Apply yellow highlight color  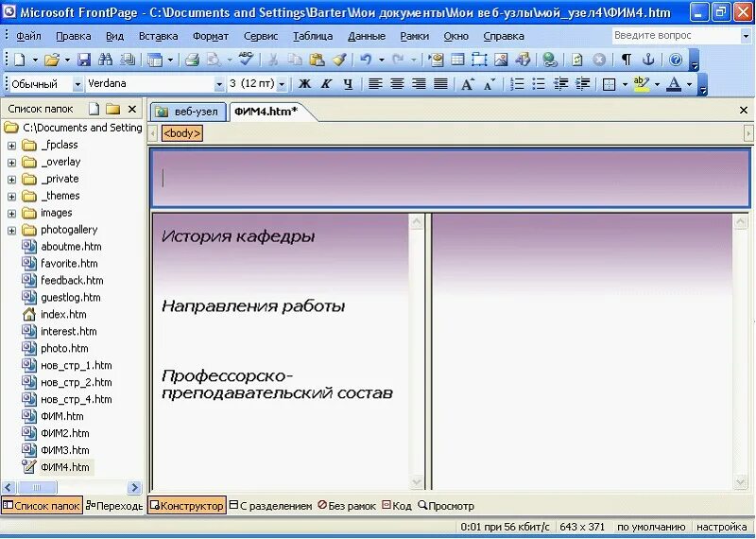[x=642, y=84]
